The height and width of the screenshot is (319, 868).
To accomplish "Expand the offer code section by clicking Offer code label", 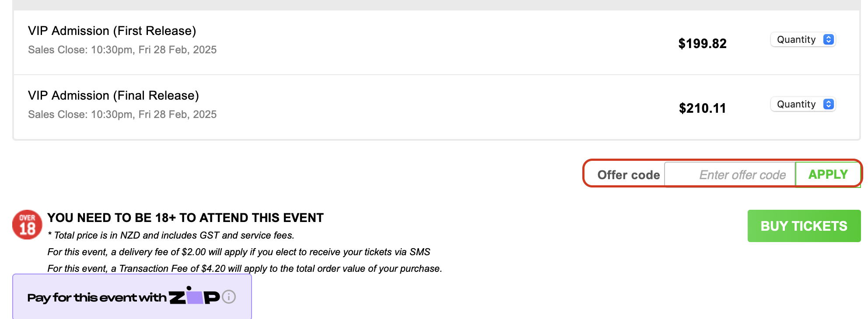I will coord(628,174).
